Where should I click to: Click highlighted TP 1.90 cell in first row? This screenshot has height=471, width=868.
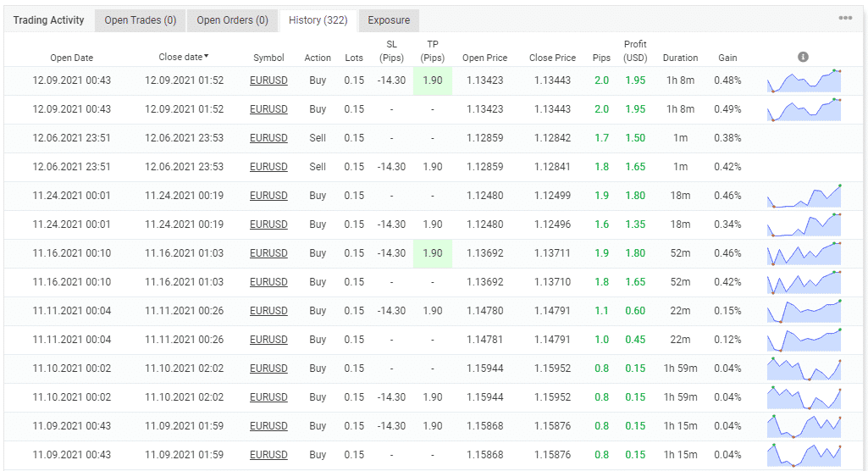(432, 80)
